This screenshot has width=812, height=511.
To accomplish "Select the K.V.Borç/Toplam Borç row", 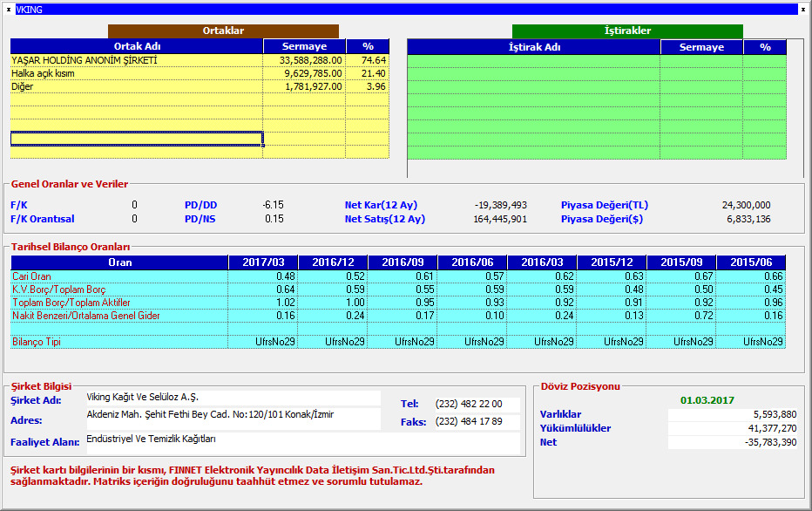I will (x=397, y=290).
